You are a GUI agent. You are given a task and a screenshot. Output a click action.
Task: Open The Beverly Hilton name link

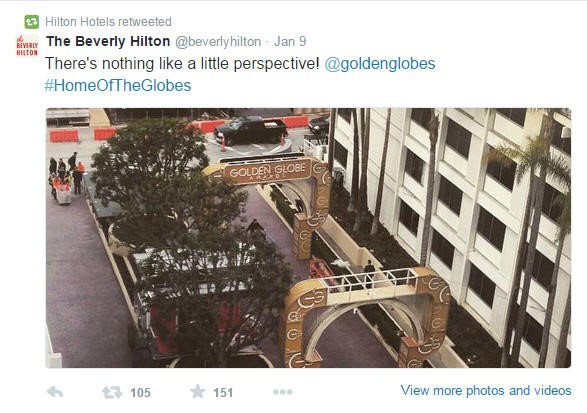(108, 41)
